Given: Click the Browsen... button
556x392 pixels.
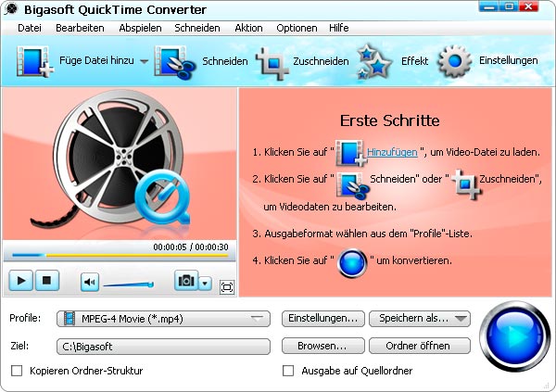Looking at the screenshot, I should coord(323,346).
